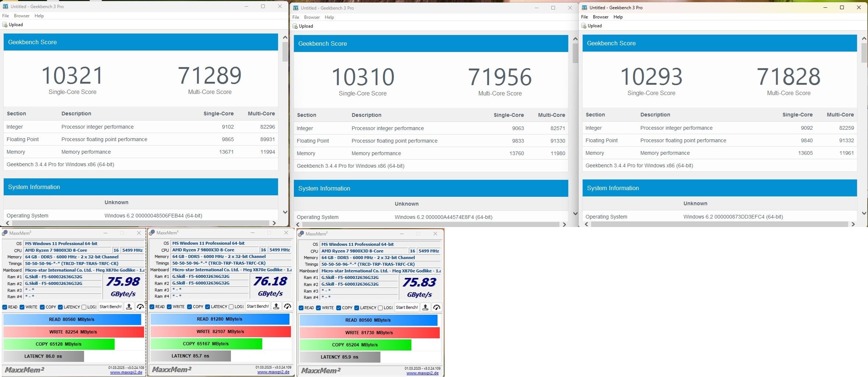Click the scroll-down arrow in the 10321 Geekbench window
This screenshot has width=868, height=377.
(285, 212)
